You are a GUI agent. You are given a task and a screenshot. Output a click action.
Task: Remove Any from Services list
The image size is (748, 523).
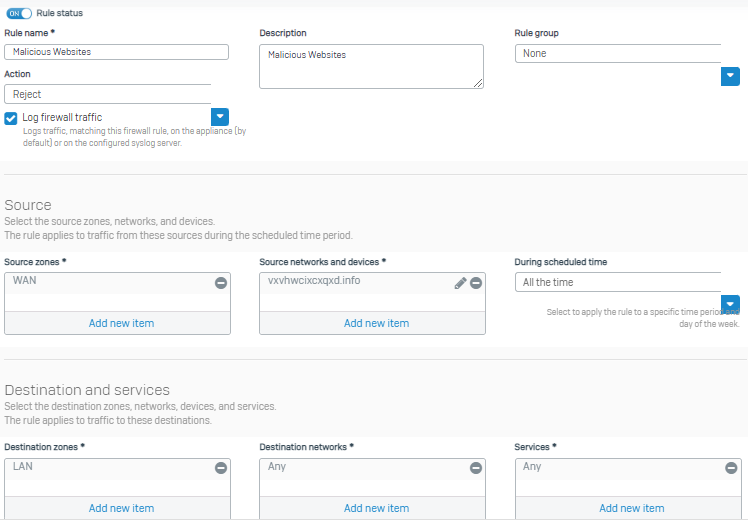[x=731, y=468]
